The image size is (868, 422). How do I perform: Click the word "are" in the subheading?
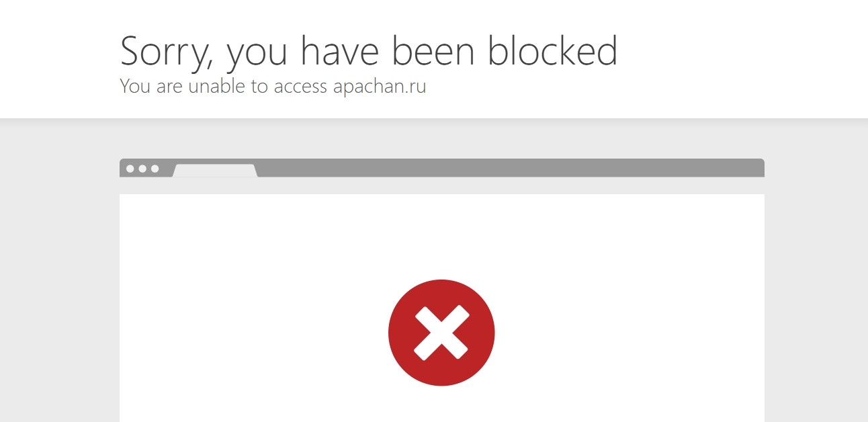(169, 88)
